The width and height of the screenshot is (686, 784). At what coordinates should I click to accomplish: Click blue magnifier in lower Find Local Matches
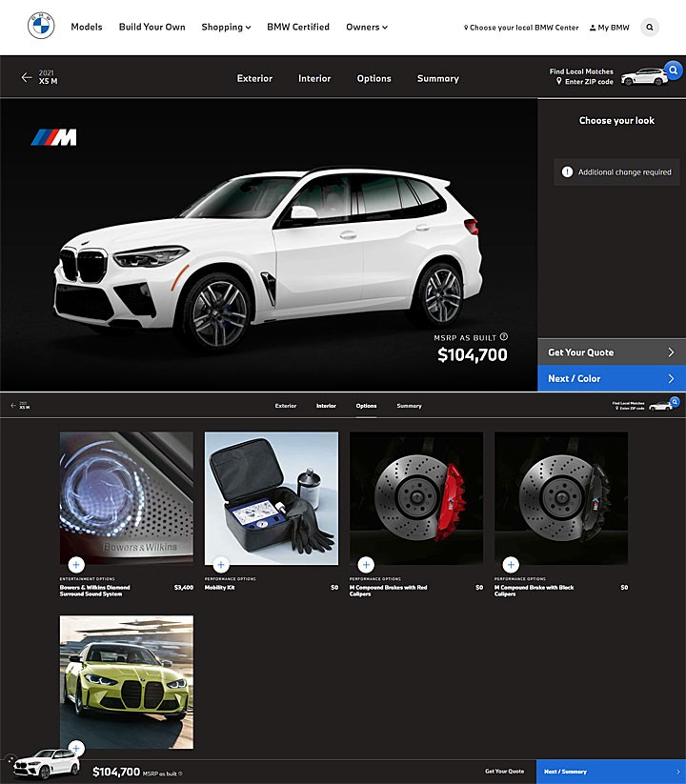(x=675, y=401)
